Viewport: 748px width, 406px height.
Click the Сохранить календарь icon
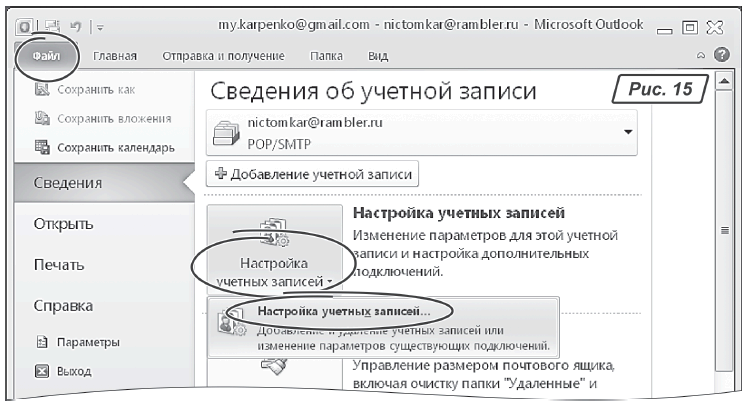(x=30, y=148)
